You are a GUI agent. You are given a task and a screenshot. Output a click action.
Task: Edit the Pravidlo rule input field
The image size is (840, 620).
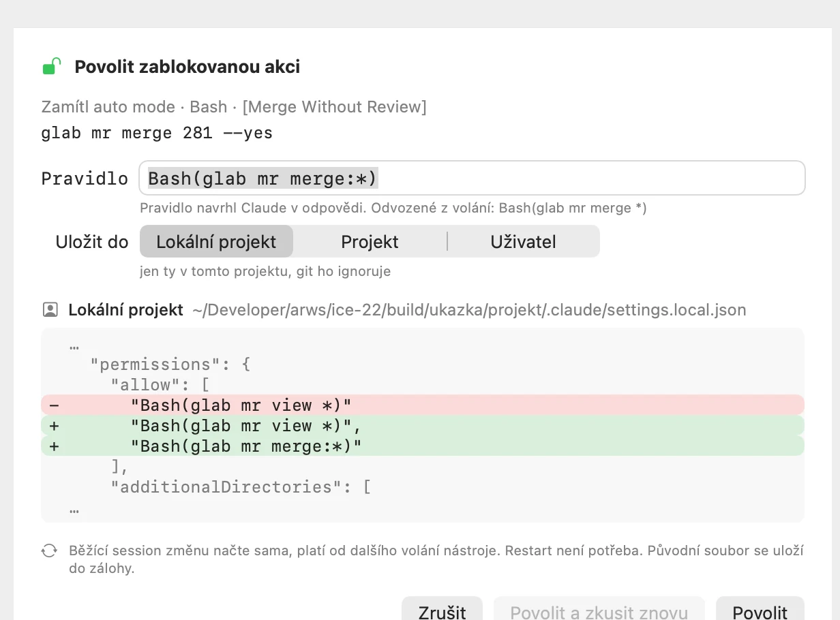(x=472, y=179)
